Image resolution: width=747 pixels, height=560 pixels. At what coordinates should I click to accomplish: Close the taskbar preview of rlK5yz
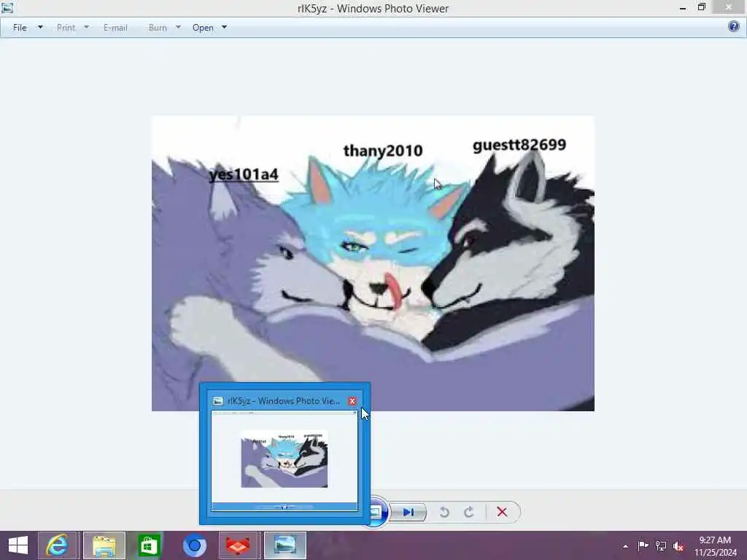click(352, 401)
